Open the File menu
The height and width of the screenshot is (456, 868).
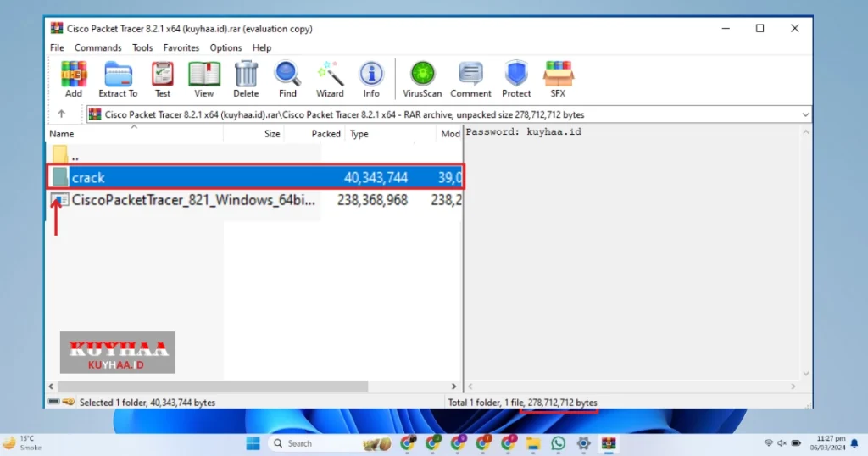pyautogui.click(x=57, y=48)
